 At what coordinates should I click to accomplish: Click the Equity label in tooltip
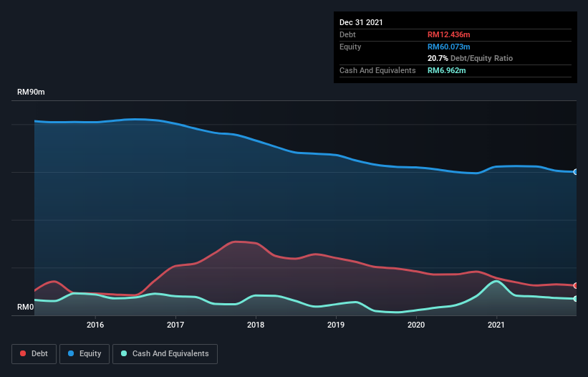(x=350, y=47)
